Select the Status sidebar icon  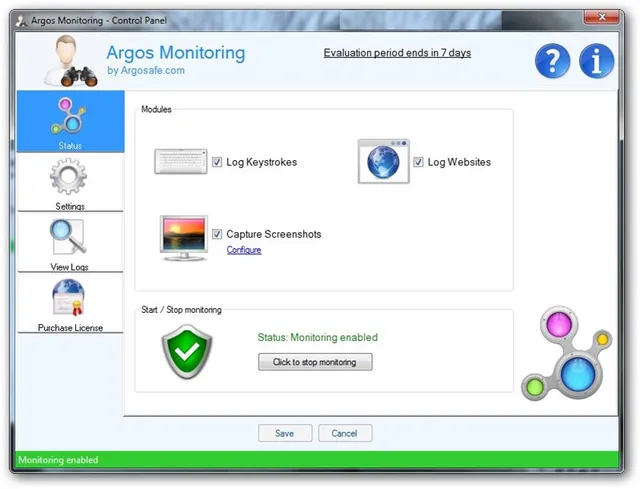(70, 117)
